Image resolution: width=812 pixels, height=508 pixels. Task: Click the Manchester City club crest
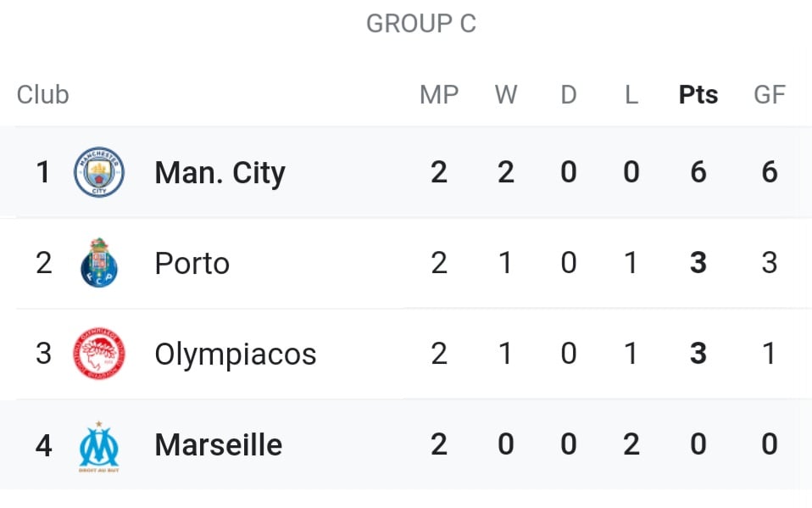tap(99, 172)
